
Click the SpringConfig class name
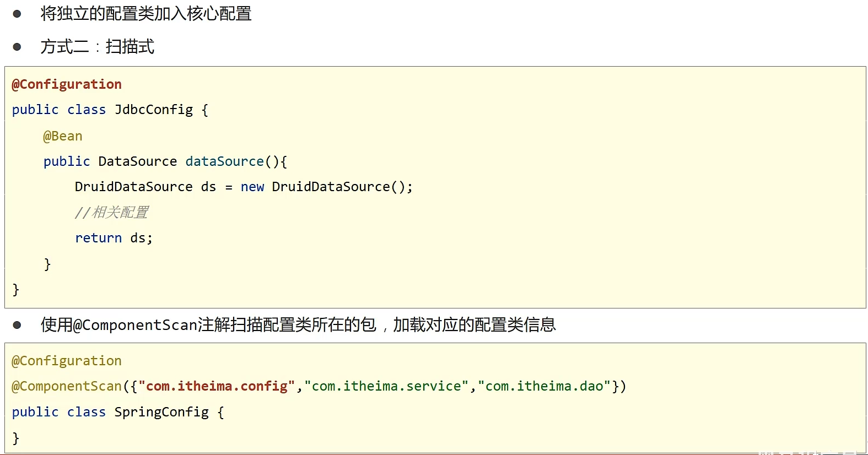[x=161, y=412]
